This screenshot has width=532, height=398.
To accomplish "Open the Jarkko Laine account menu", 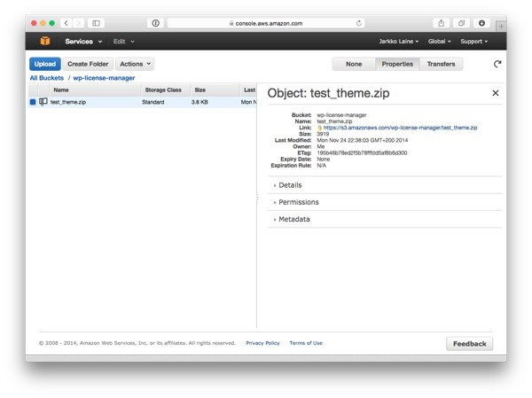I will [x=399, y=42].
